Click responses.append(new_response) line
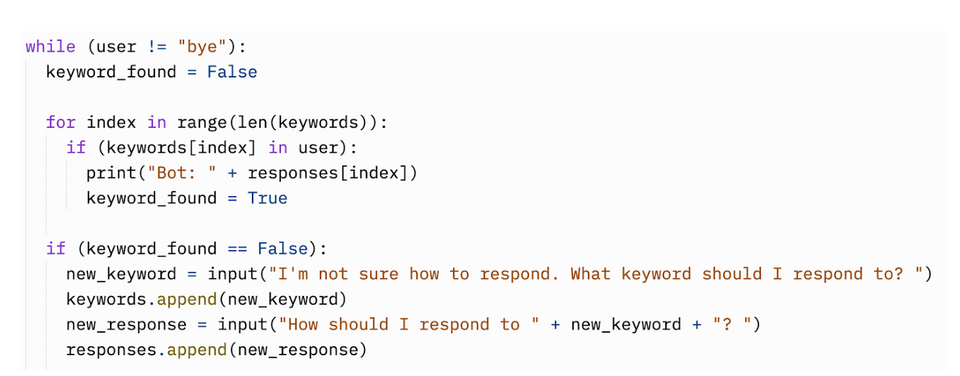The image size is (960, 376). [217, 349]
